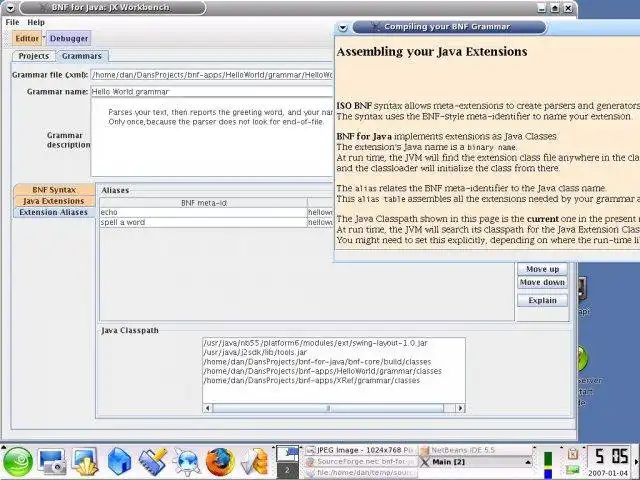Screen dimensions: 640x480
Task: Click the BNF meta-id column header
Action: [204, 203]
